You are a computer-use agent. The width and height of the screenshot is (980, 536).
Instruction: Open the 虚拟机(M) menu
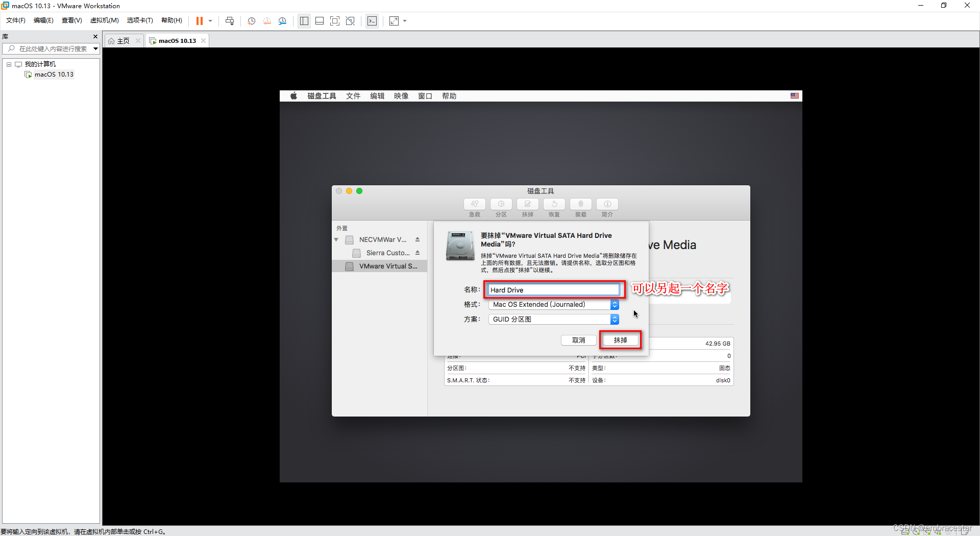click(x=104, y=20)
